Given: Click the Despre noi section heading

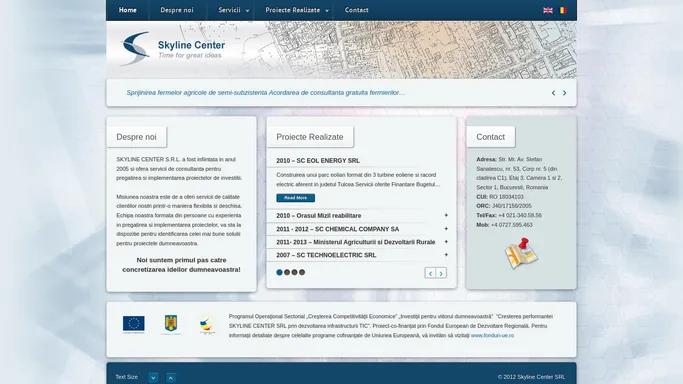Looking at the screenshot, I should [136, 137].
